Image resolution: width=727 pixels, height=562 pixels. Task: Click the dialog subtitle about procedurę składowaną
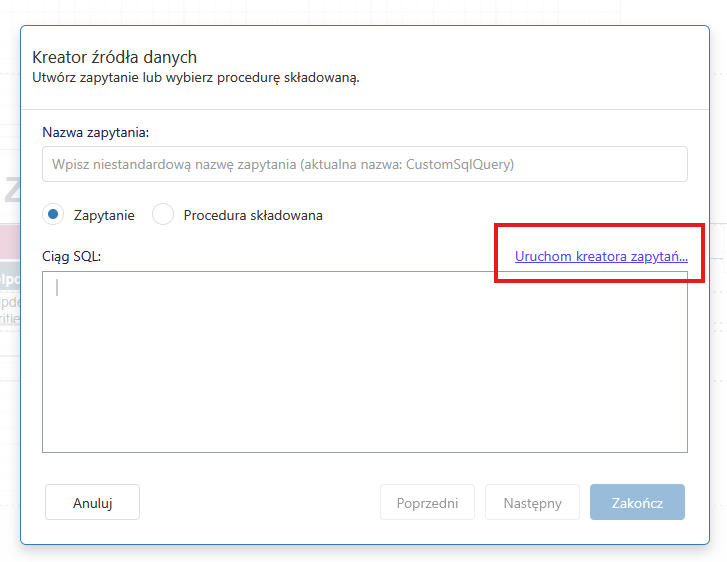point(195,78)
